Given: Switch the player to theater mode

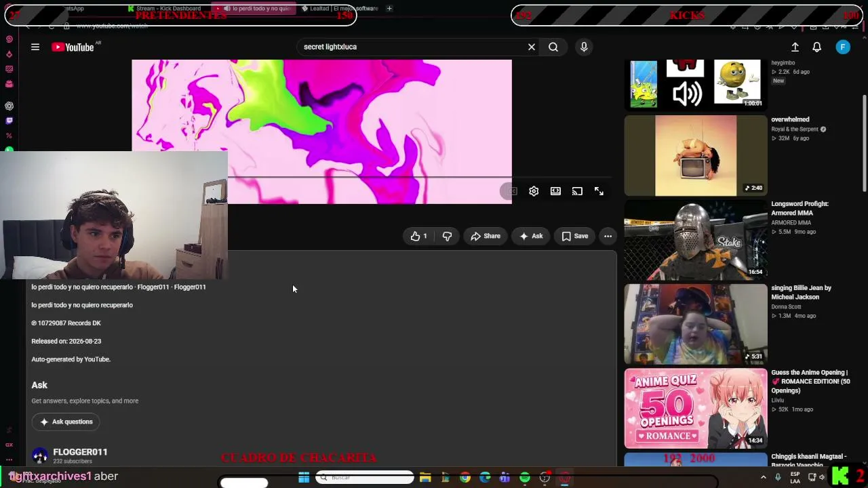Looking at the screenshot, I should tap(555, 191).
